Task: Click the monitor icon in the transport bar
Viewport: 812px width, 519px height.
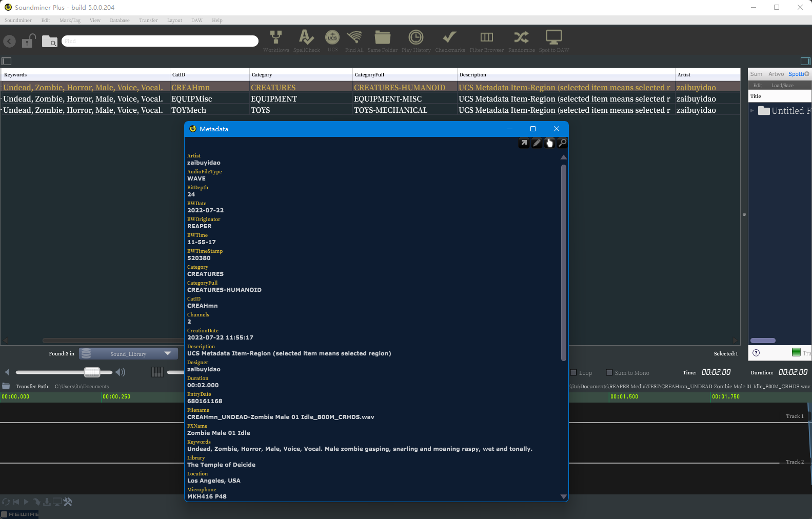Action: [57, 502]
